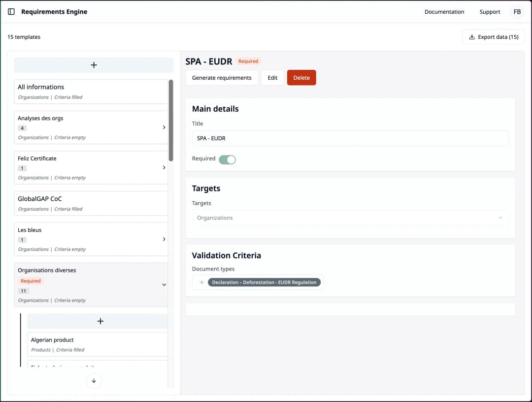Image resolution: width=532 pixels, height=402 pixels.
Task: Add a sub-template under Organisations diverses
Action: pyautogui.click(x=100, y=321)
